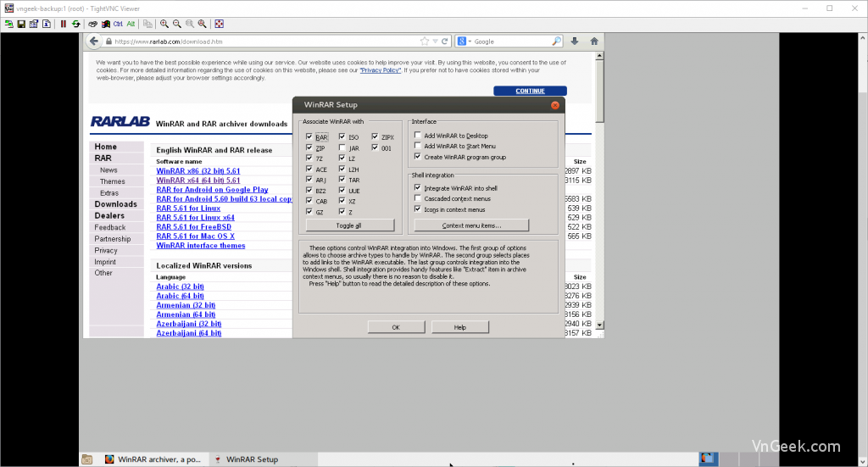Disable Create WinRAR program group
Screen dimensions: 868x467
(x=418, y=157)
